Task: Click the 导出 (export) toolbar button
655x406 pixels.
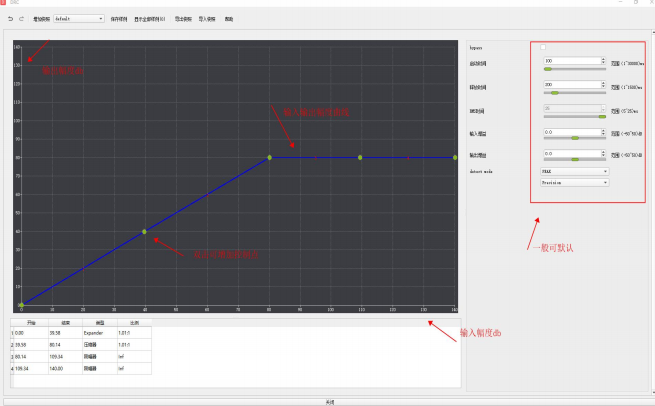Action: [183, 19]
